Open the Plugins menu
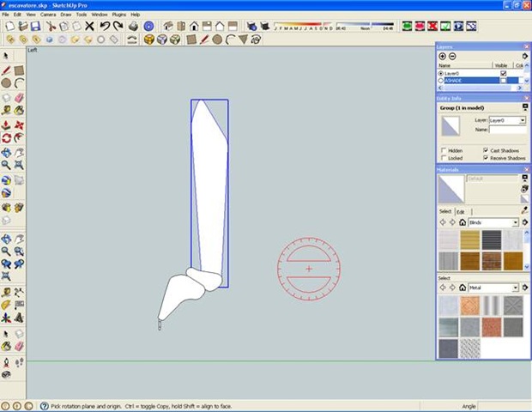The width and height of the screenshot is (532, 412). pyautogui.click(x=118, y=15)
